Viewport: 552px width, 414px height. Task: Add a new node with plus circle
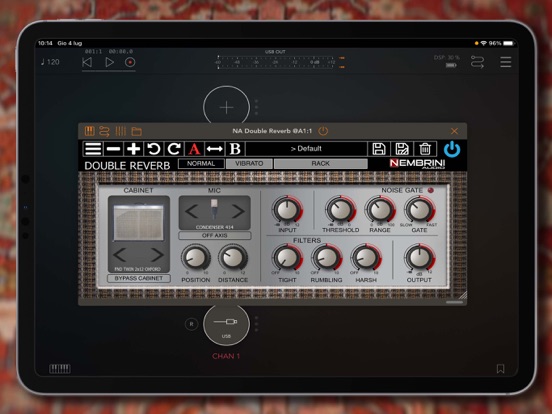point(226,107)
